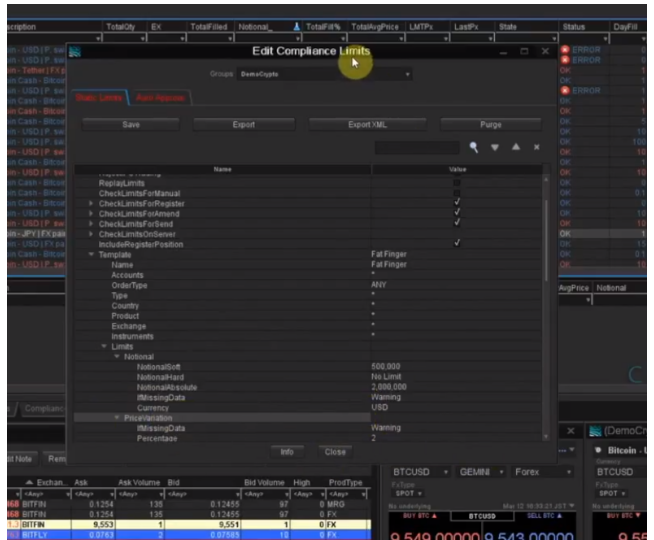
Task: Switch to the Static Limits tab
Action: click(x=99, y=98)
